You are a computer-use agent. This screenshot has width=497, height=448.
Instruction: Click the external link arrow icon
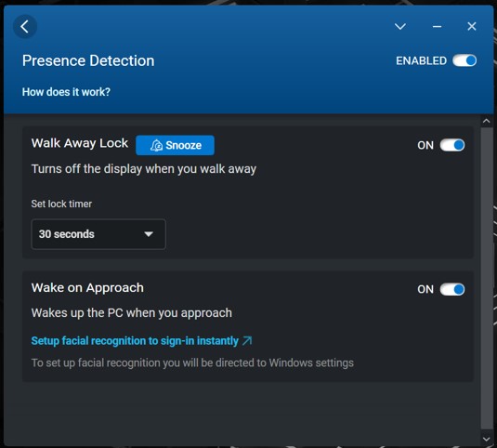coord(247,341)
